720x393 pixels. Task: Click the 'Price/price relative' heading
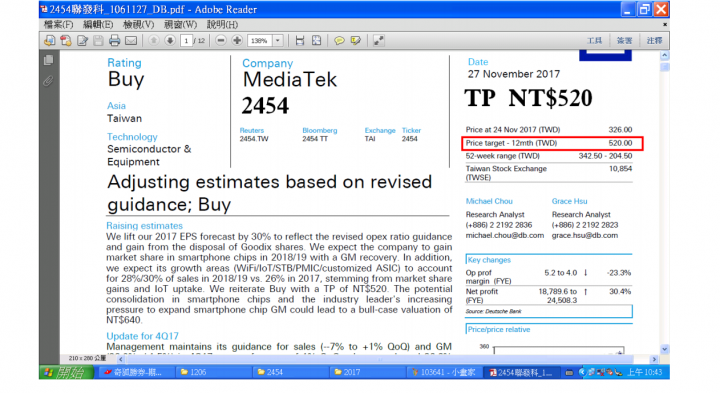tap(499, 330)
